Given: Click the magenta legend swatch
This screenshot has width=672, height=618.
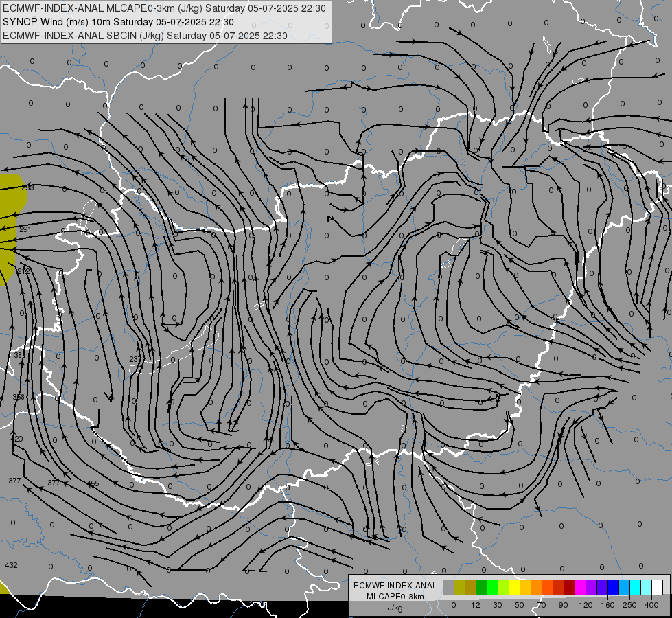Looking at the screenshot, I should click(580, 587).
